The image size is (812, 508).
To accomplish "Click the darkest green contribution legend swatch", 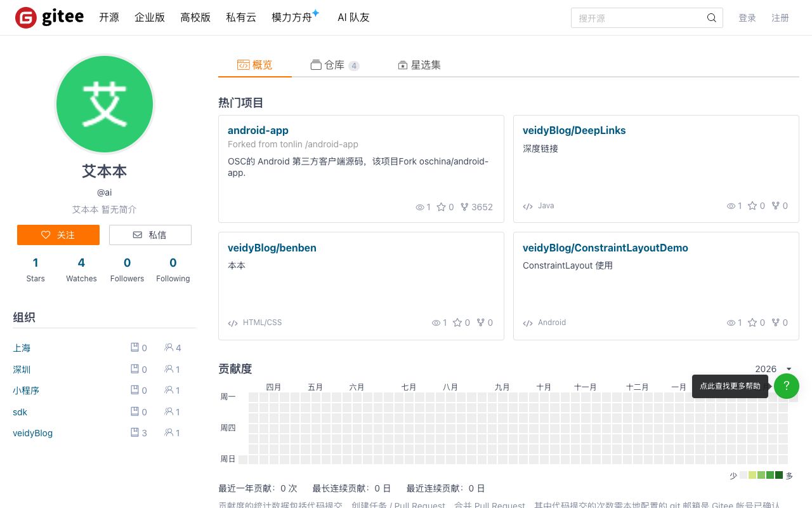I will tap(778, 475).
